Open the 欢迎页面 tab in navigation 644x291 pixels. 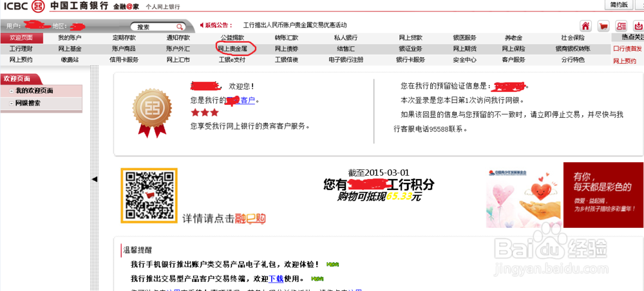pyautogui.click(x=21, y=38)
